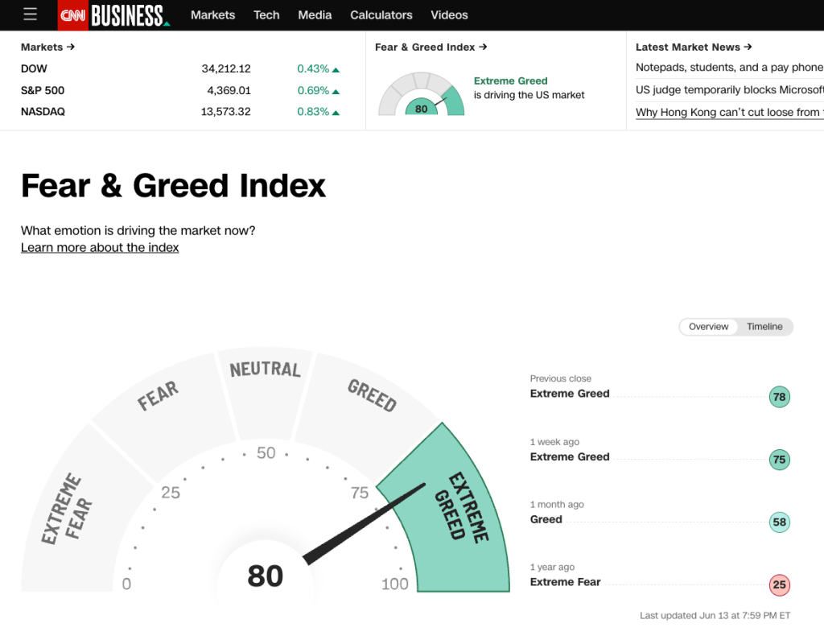The image size is (824, 644).
Task: Open the hamburger menu icon
Action: [x=30, y=14]
